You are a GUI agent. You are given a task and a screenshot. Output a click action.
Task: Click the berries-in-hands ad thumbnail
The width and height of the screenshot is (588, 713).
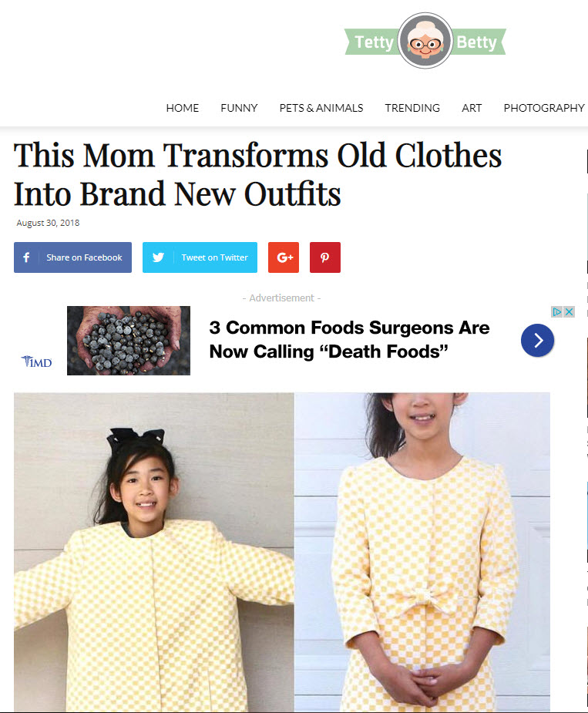point(129,341)
